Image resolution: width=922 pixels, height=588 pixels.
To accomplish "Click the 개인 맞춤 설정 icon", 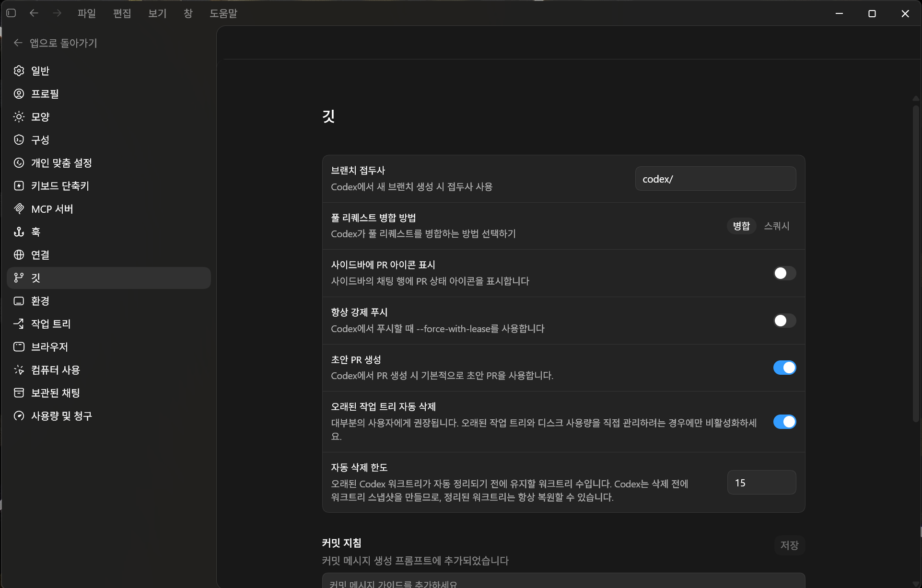I will [x=19, y=163].
